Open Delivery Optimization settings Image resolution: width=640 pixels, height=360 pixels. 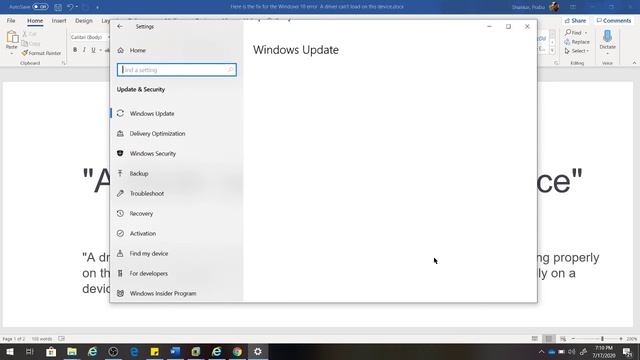coord(157,133)
